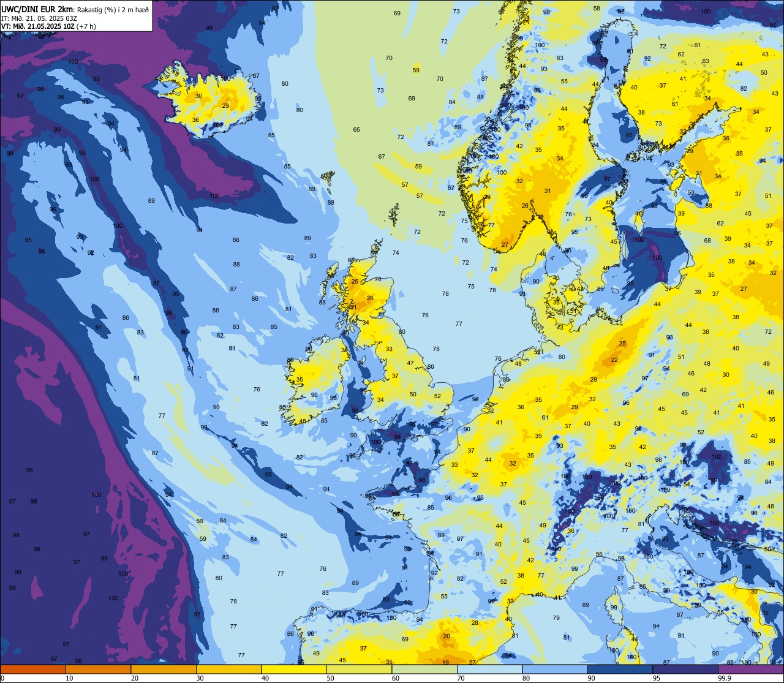Click the medium blue 80–90 legend swatch
Screen dimensions: 784x683
[x=555, y=669]
